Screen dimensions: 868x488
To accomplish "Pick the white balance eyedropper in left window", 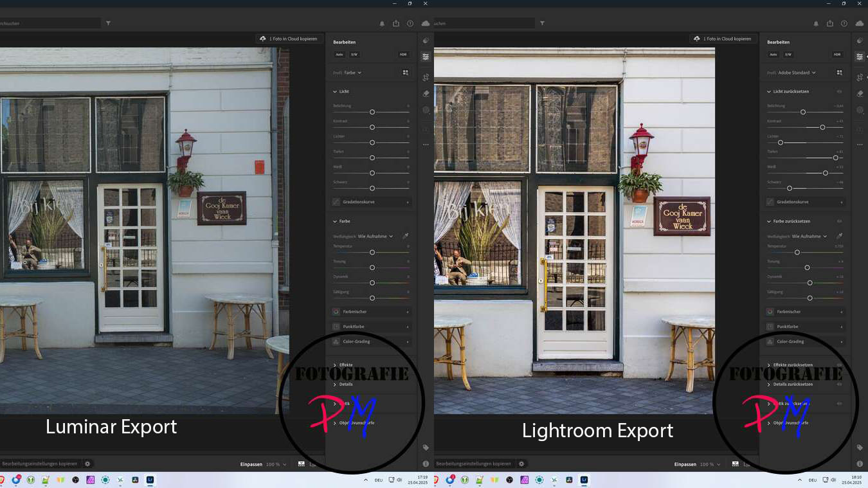I will (x=405, y=236).
